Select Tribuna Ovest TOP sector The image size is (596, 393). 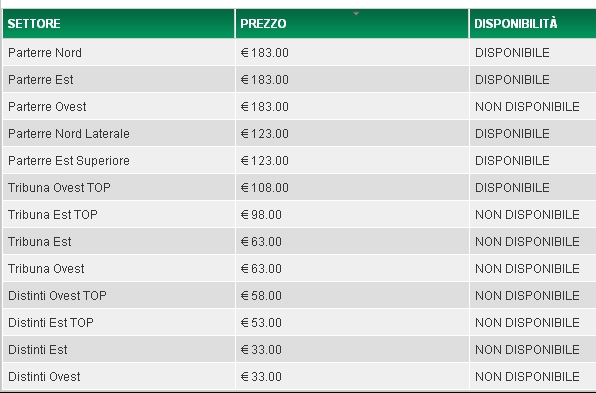point(59,188)
